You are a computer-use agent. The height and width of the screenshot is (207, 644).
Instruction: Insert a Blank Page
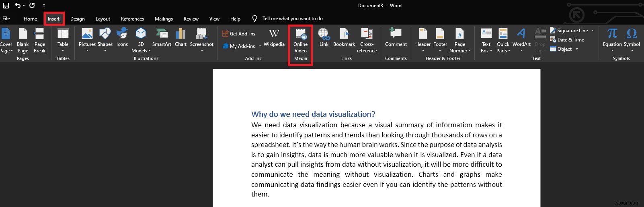pos(23,40)
